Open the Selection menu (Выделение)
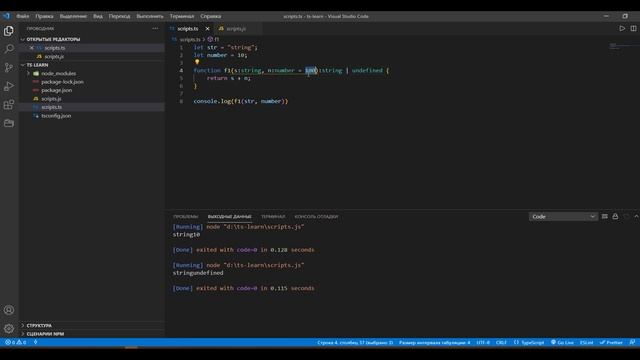Image resolution: width=640 pixels, height=360 pixels. click(73, 16)
